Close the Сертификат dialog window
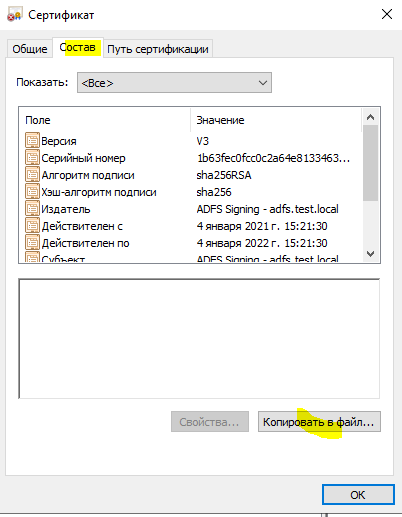The height and width of the screenshot is (517, 402). 387,14
